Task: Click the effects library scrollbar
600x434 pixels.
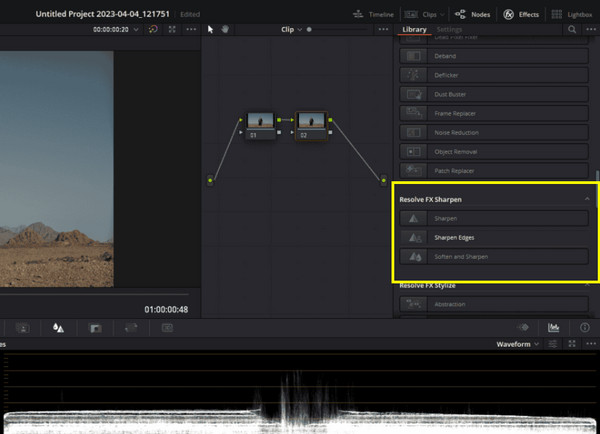Action: coord(596,189)
